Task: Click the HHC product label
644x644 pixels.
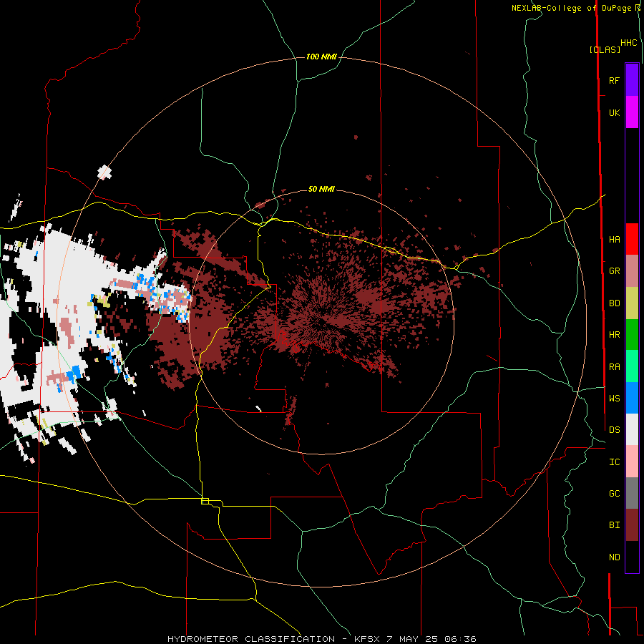Action: (629, 43)
